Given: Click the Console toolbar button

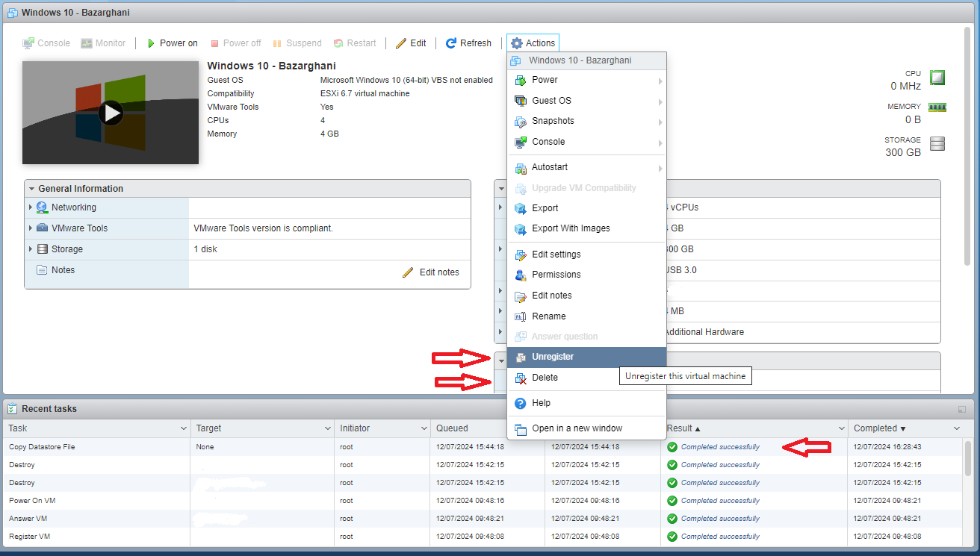Looking at the screenshot, I should 46,43.
